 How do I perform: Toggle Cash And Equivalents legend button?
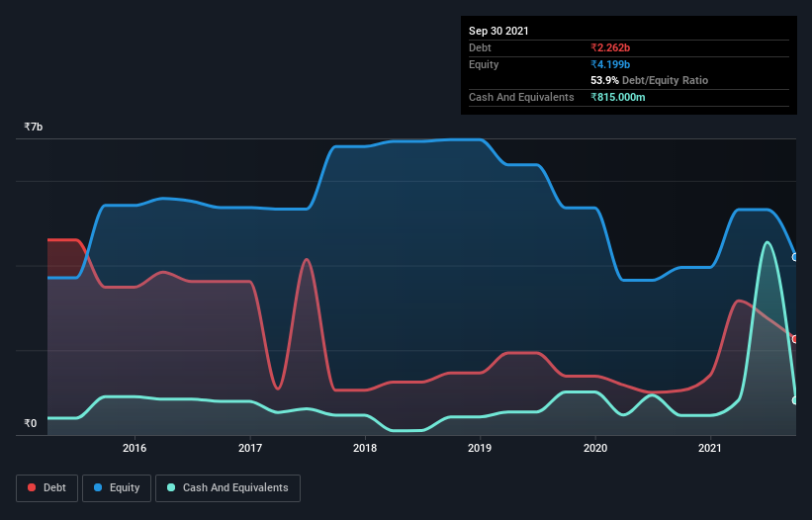pos(227,488)
